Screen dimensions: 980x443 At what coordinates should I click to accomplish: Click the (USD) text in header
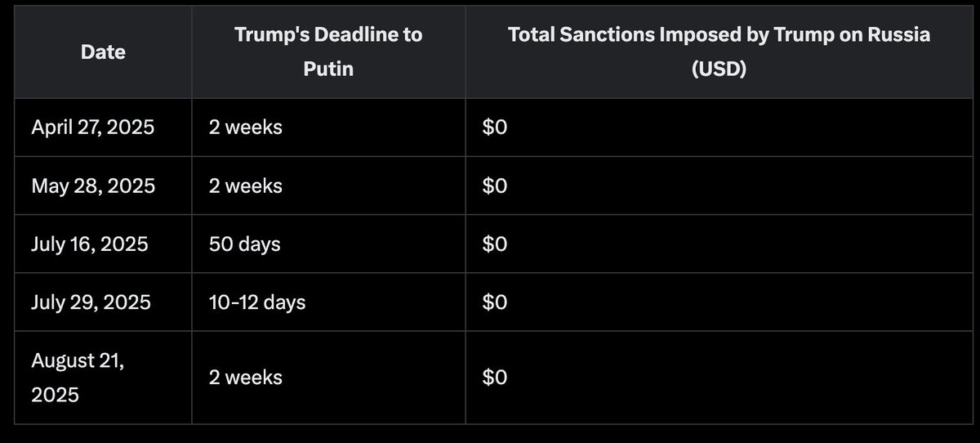[719, 69]
